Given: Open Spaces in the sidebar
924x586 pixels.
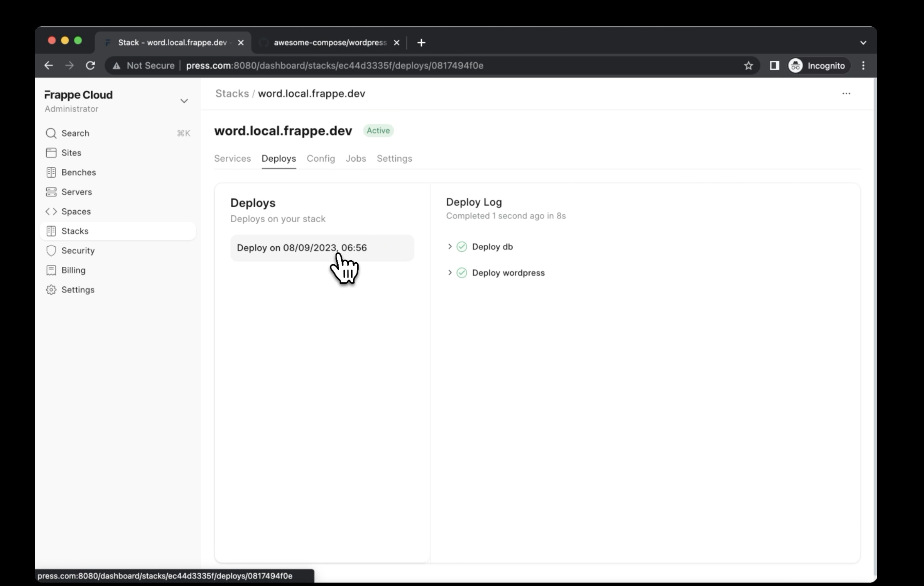Looking at the screenshot, I should pos(117,211).
